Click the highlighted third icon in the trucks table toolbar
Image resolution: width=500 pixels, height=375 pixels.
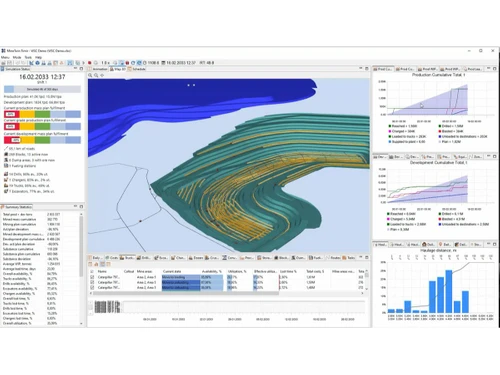[103, 264]
